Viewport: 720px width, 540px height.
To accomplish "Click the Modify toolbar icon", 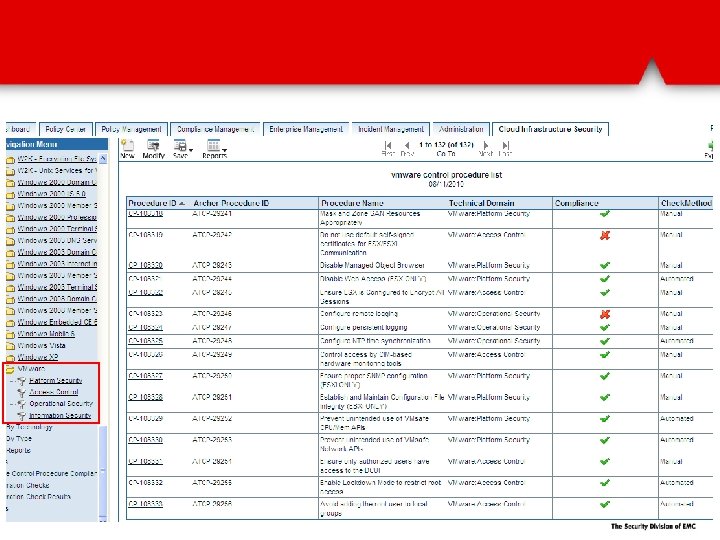I will [153, 146].
